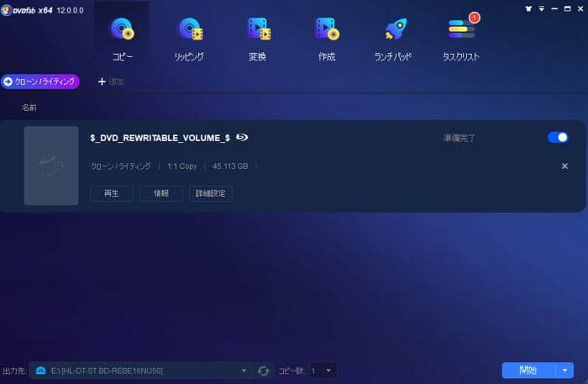Click the 再生 play button
This screenshot has height=384, width=588.
pyautogui.click(x=112, y=193)
